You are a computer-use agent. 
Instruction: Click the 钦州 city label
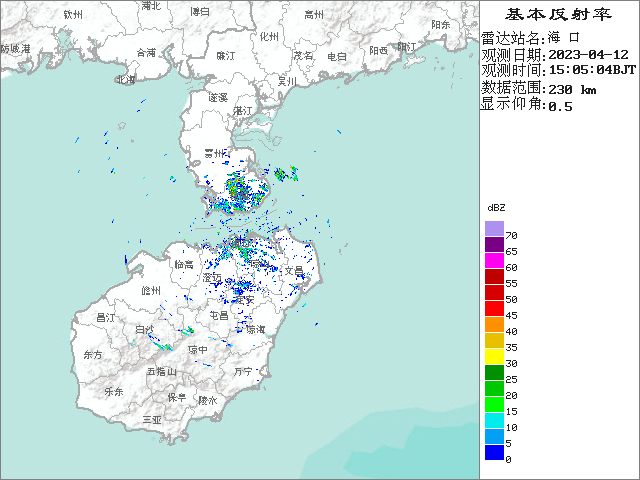point(73,15)
